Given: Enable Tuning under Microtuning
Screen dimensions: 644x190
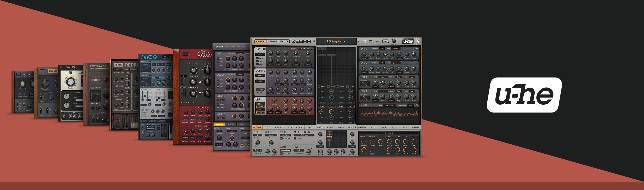Looking at the screenshot, I should [295, 138].
